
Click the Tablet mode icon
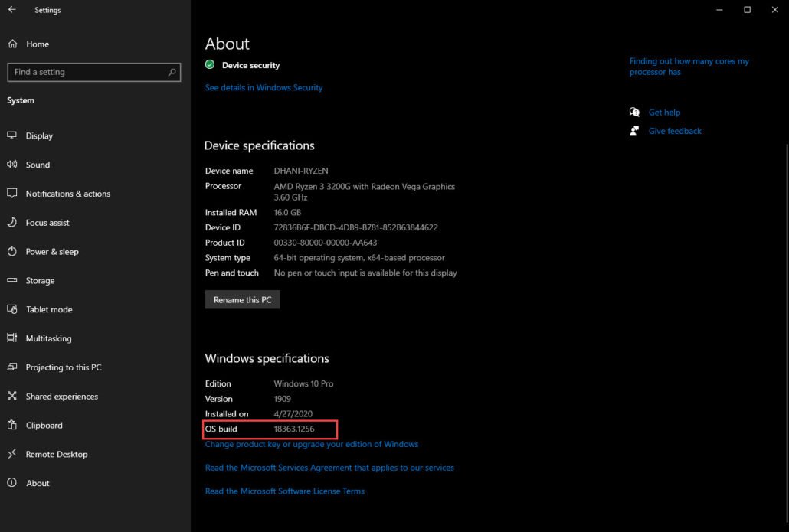pyautogui.click(x=12, y=308)
